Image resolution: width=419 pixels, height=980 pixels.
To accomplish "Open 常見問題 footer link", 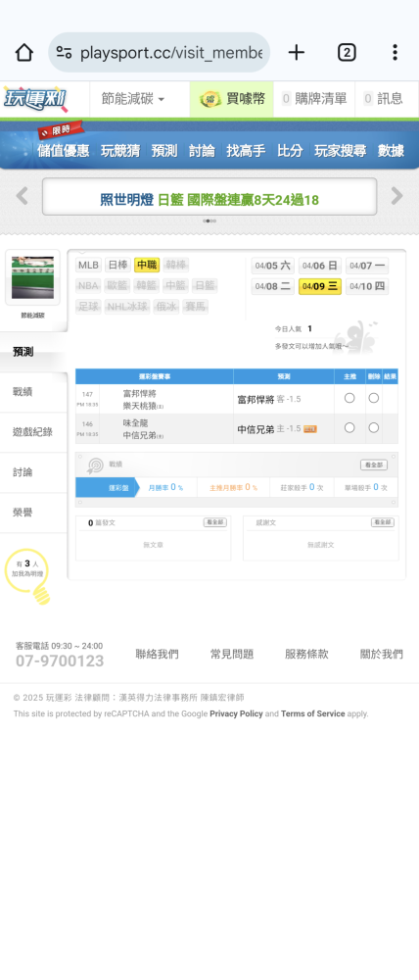I will [232, 655].
